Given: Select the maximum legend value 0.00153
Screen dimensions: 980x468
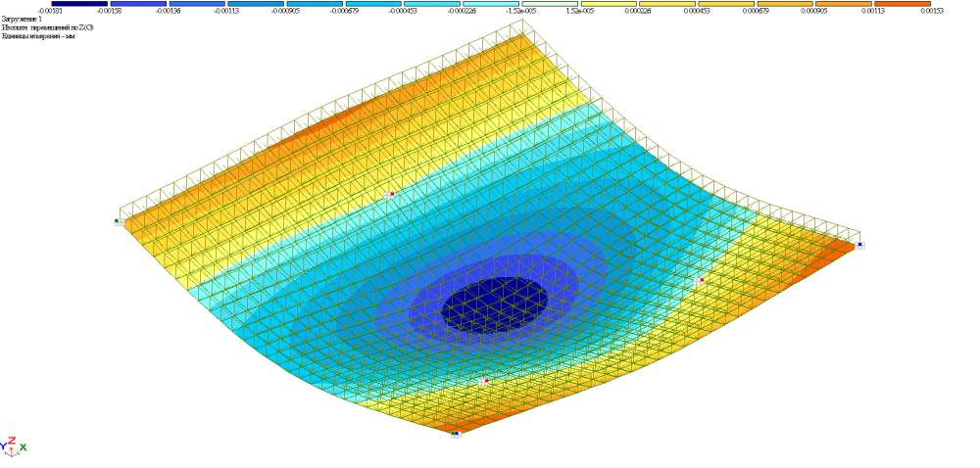Looking at the screenshot, I should tap(931, 11).
